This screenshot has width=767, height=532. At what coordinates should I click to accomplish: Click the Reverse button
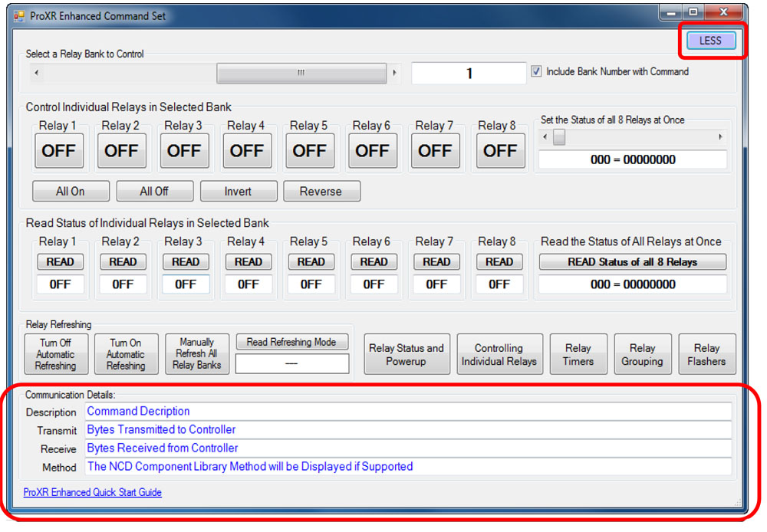click(321, 191)
